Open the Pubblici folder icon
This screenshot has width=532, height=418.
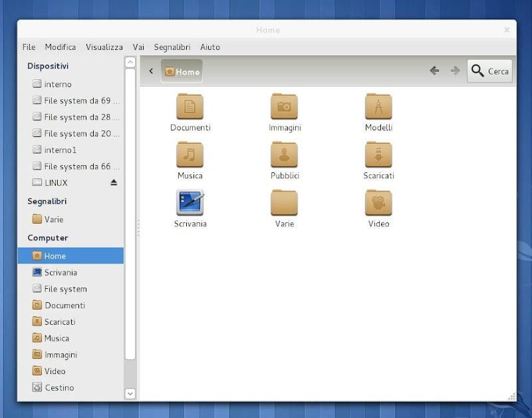pos(285,154)
